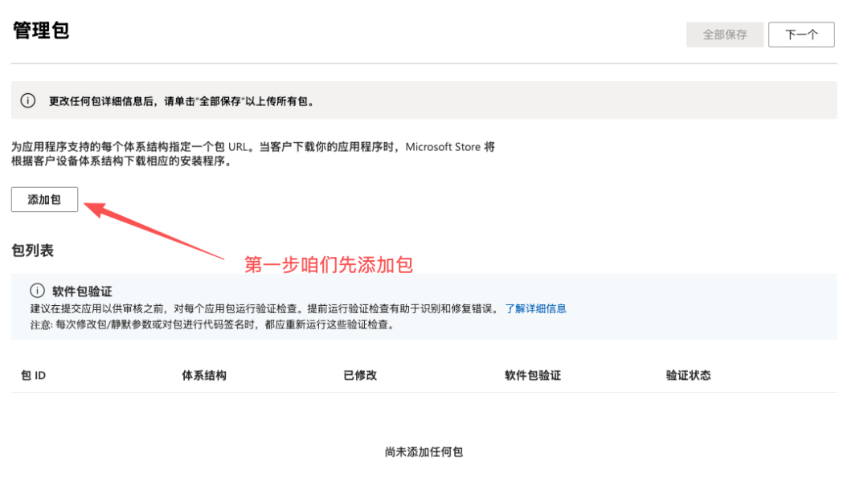Click the info icon beside 更改任何包详细信息后
Screen dimensions: 868x481
27,100
